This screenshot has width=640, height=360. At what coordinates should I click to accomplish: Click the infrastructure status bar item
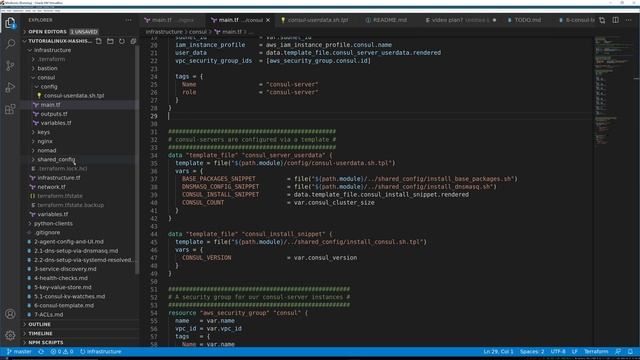100,351
